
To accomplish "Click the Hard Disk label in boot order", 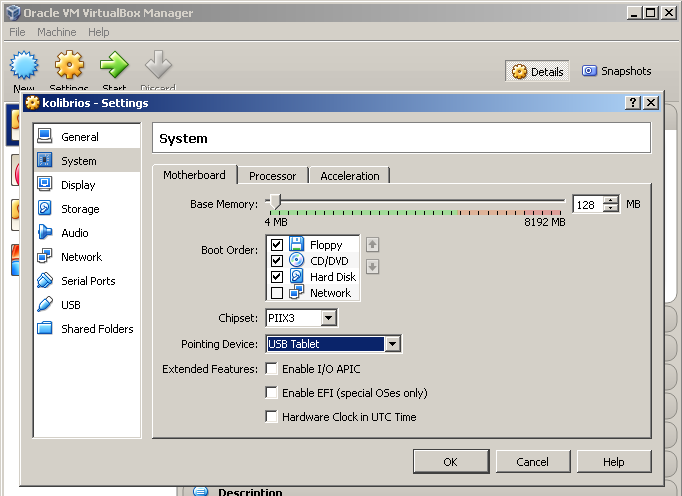I will pos(333,277).
